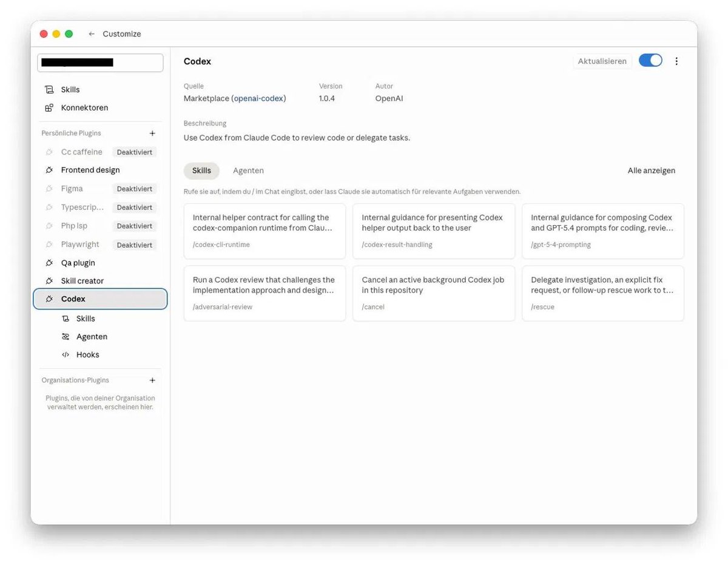Open the three-dot more options menu
The width and height of the screenshot is (728, 565).
pyautogui.click(x=677, y=61)
